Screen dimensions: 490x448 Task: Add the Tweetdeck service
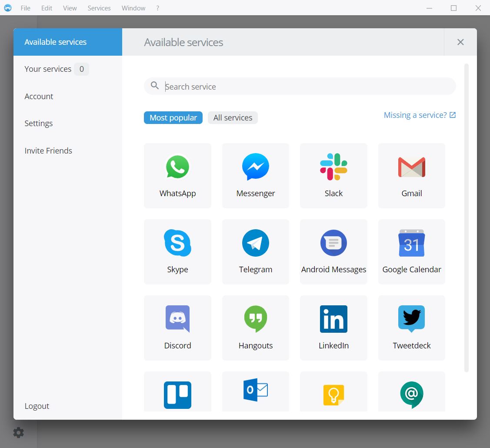pos(412,328)
